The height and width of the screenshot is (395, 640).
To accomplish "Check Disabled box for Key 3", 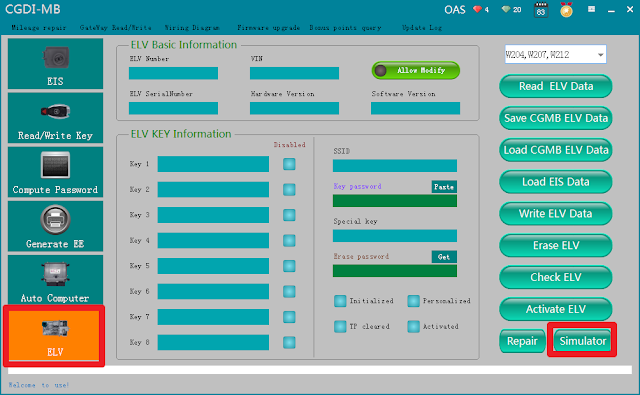I will coord(289,215).
